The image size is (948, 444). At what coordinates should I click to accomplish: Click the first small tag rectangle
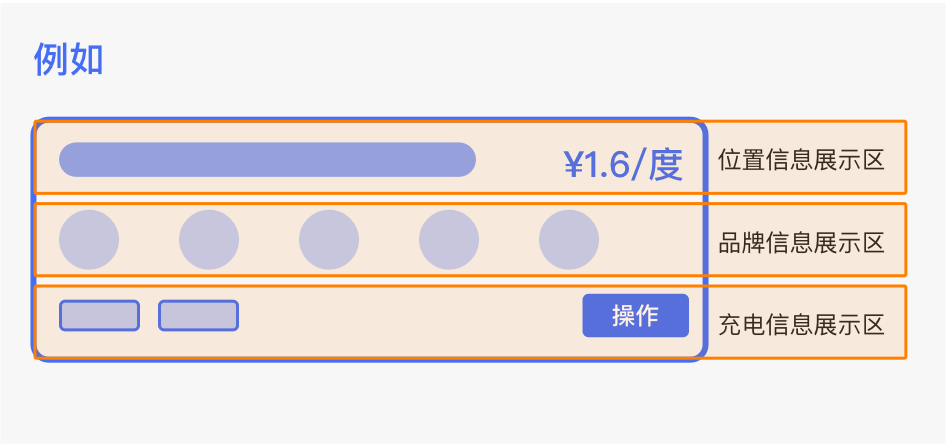pyautogui.click(x=99, y=315)
